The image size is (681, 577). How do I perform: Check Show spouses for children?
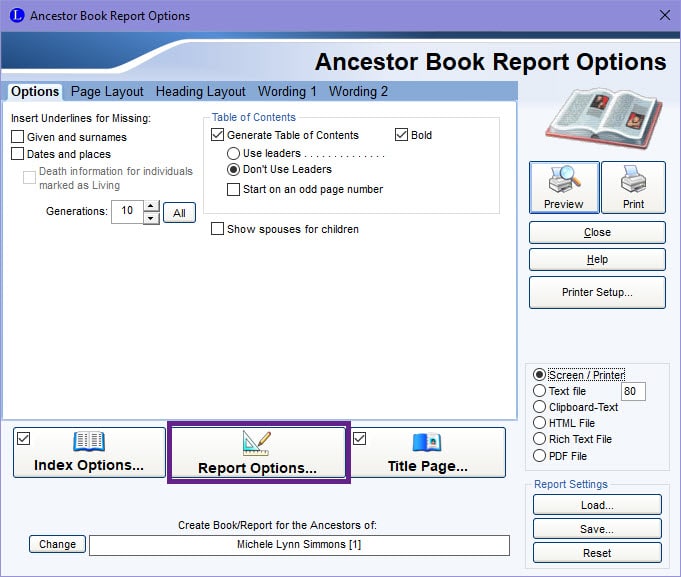(x=217, y=228)
